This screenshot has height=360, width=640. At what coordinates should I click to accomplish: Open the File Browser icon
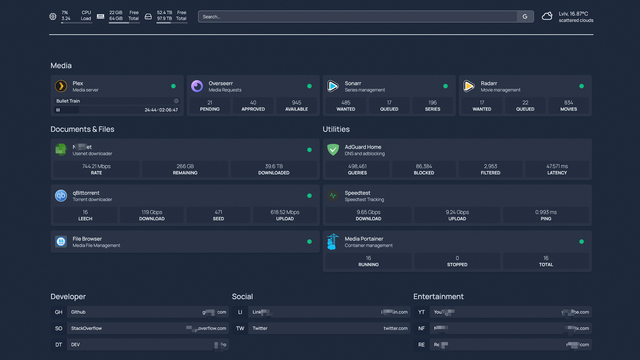[x=61, y=242]
